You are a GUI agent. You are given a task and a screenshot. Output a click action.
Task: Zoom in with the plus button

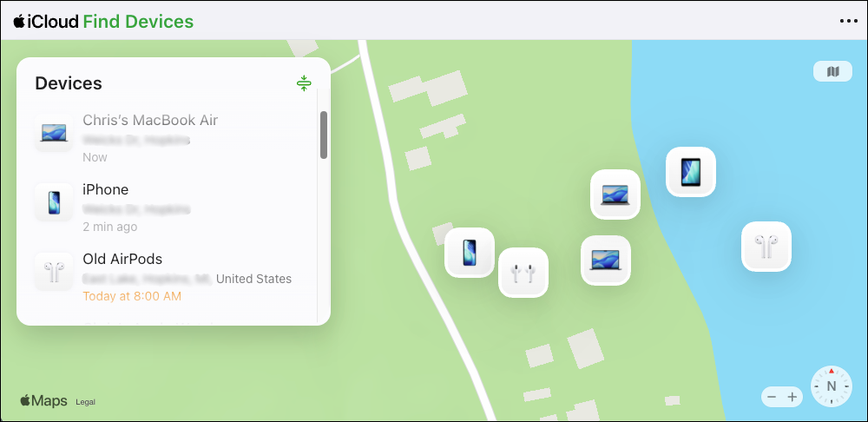(x=792, y=397)
